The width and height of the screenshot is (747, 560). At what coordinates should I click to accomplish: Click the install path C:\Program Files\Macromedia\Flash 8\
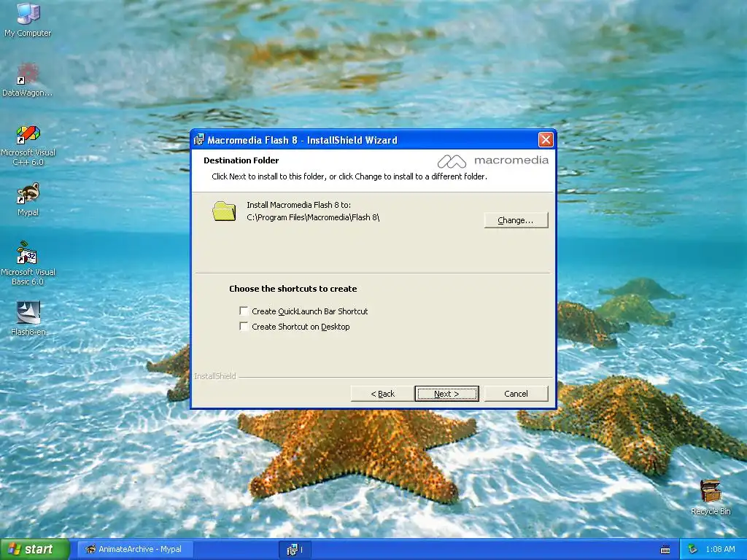click(x=313, y=217)
